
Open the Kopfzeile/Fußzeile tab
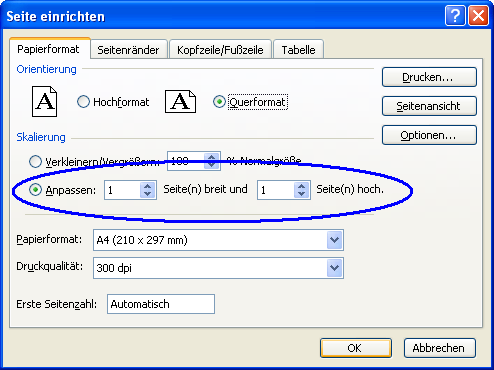pos(220,49)
